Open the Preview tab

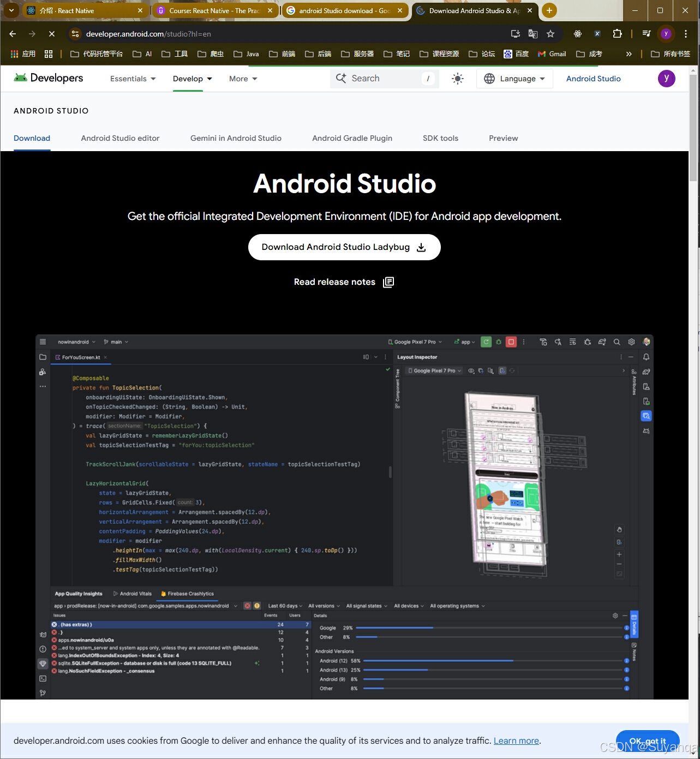[503, 138]
